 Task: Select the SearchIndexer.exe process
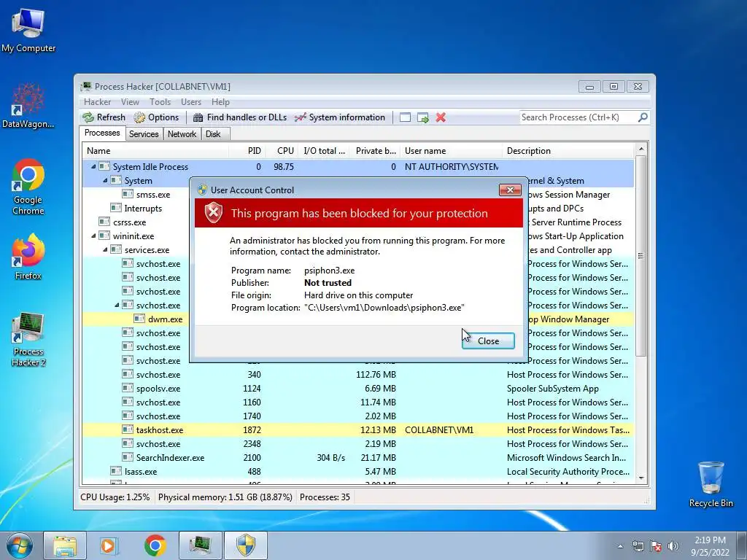click(x=357, y=458)
